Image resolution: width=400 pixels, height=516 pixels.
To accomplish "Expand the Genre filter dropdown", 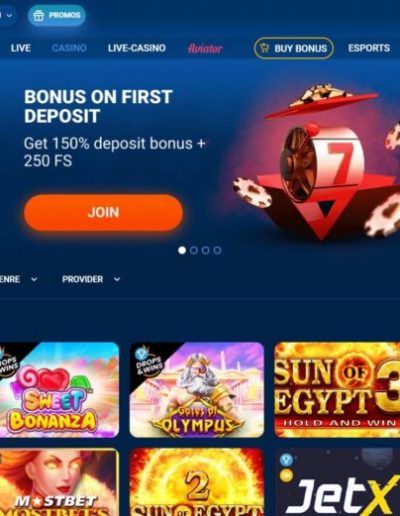I will click(18, 279).
